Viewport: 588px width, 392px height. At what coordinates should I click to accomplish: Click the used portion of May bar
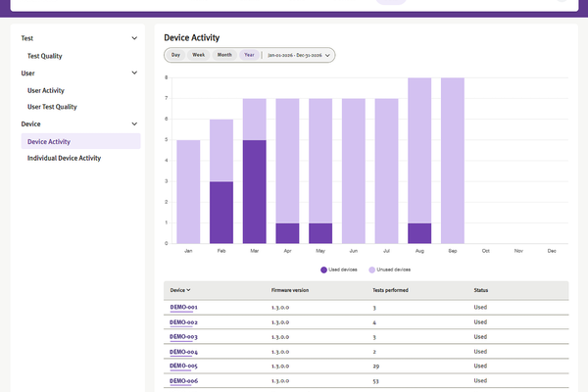pos(320,233)
